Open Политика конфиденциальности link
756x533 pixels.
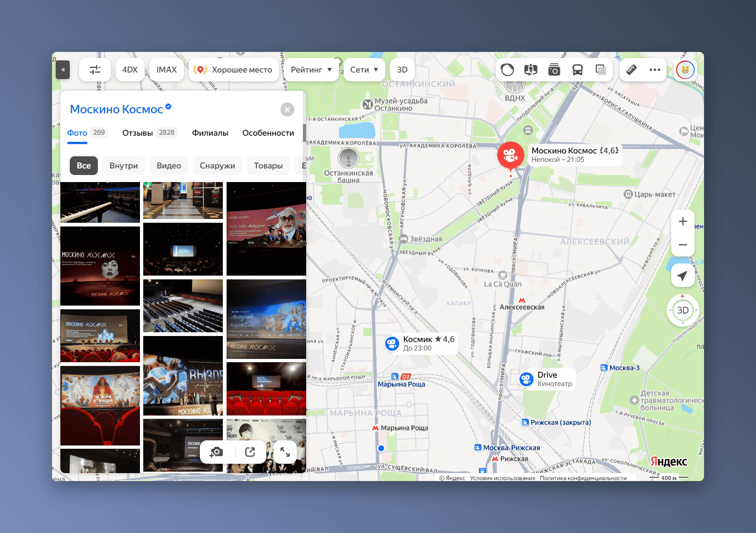583,478
